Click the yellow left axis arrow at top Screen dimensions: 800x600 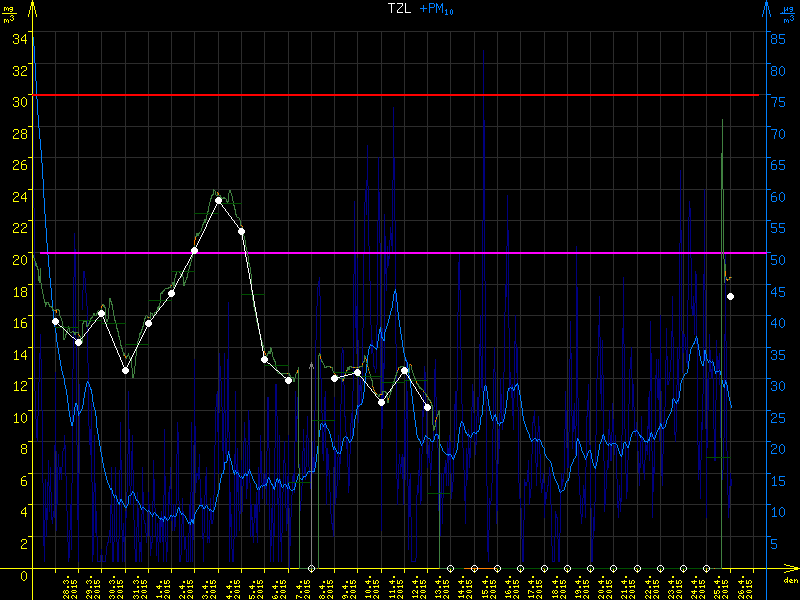coord(32,9)
